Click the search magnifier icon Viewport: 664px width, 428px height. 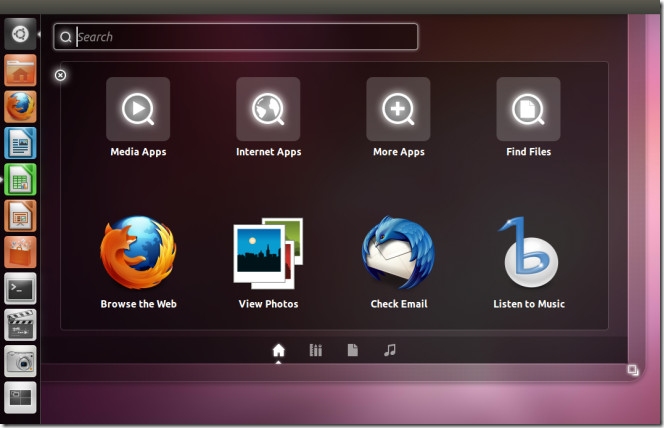coord(65,37)
